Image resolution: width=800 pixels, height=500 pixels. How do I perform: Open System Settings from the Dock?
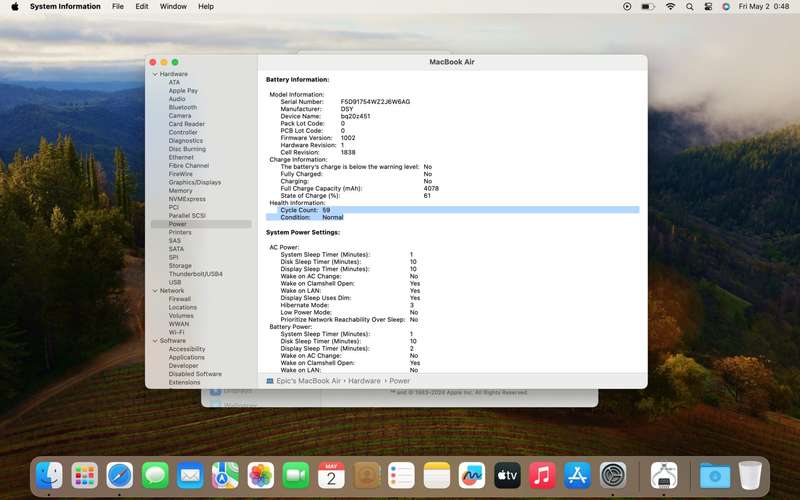(613, 476)
